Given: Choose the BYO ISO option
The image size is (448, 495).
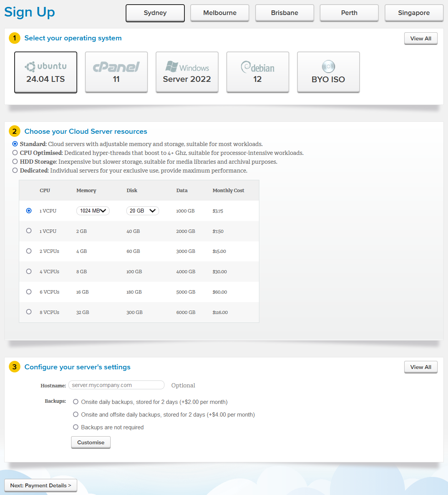Looking at the screenshot, I should tap(329, 72).
